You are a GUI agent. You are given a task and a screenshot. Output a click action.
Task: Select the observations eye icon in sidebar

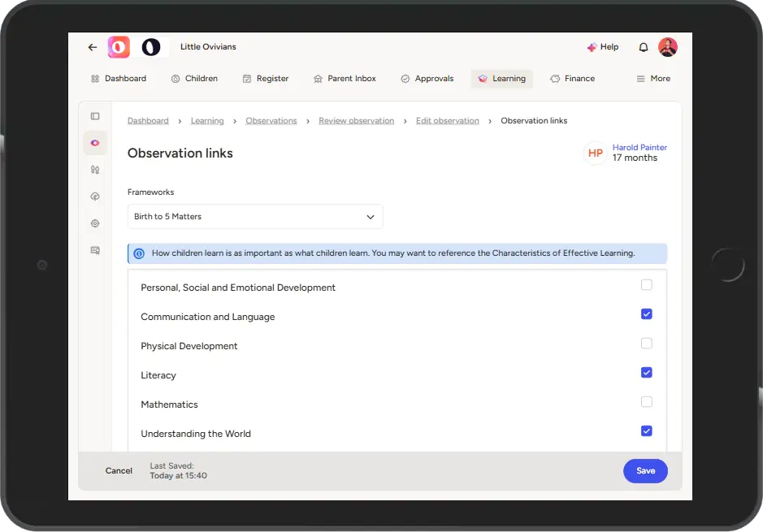point(95,143)
